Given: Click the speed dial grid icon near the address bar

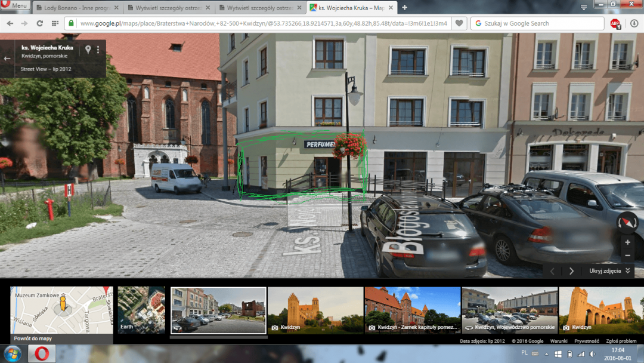Looking at the screenshot, I should click(x=55, y=24).
